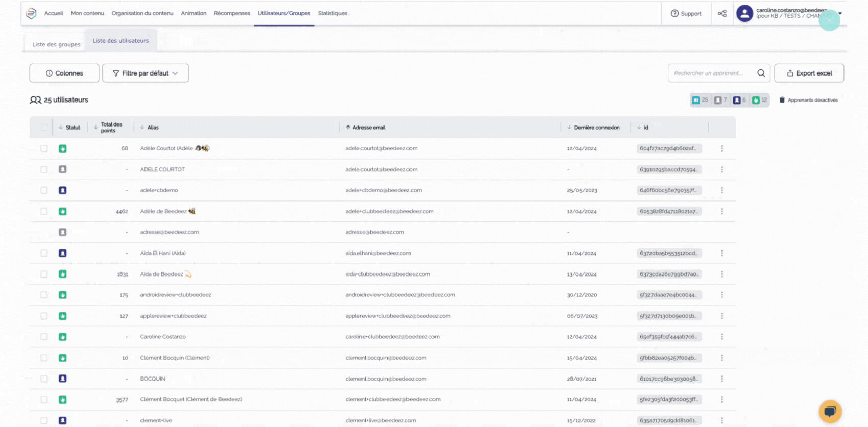The width and height of the screenshot is (868, 427).
Task: Open three-dot menu for Caroline Costanzo row
Action: pos(721,337)
